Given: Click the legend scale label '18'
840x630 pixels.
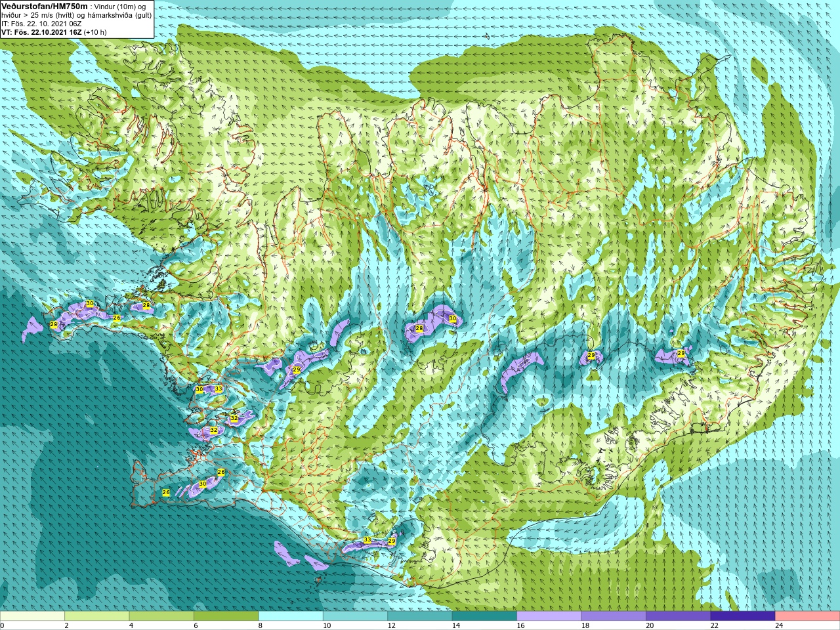Looking at the screenshot, I should click(x=585, y=626).
